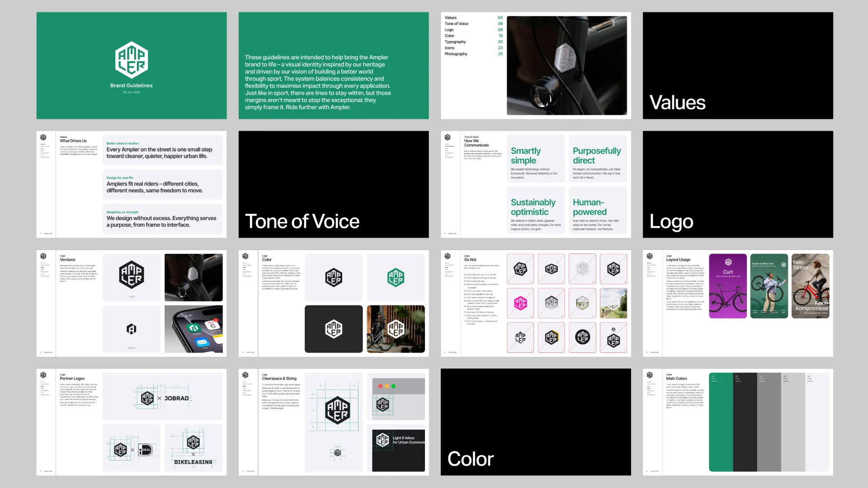Tap the Calendar icon on the iPhone mockup

[x=213, y=326]
